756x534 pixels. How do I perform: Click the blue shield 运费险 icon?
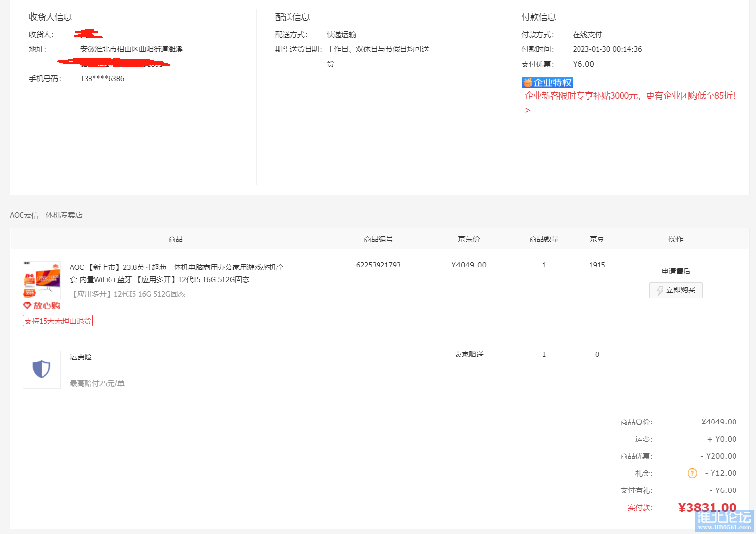(42, 369)
